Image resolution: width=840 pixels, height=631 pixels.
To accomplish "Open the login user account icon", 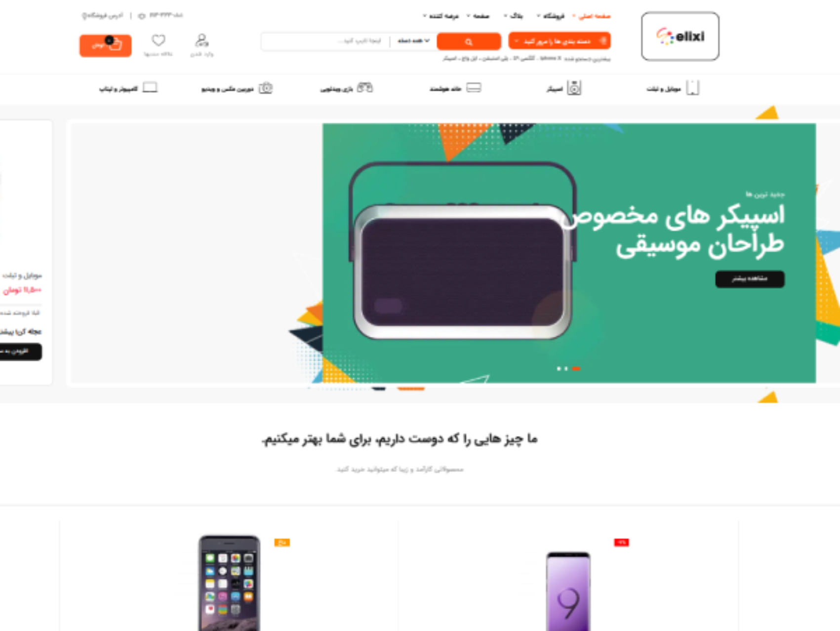I will (x=202, y=40).
